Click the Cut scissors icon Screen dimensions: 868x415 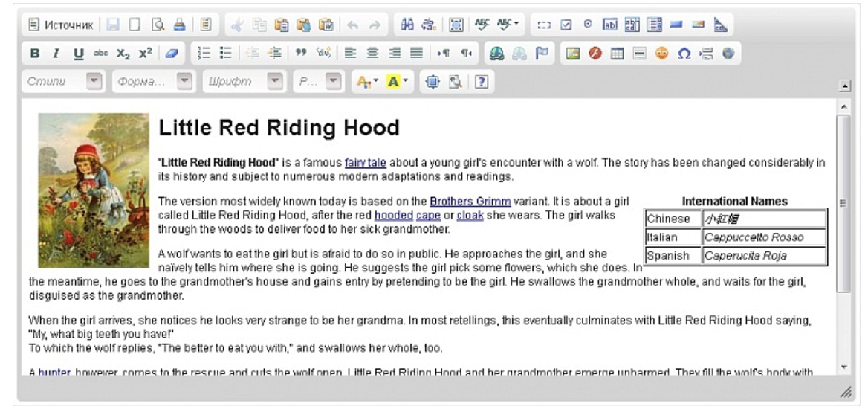(237, 25)
